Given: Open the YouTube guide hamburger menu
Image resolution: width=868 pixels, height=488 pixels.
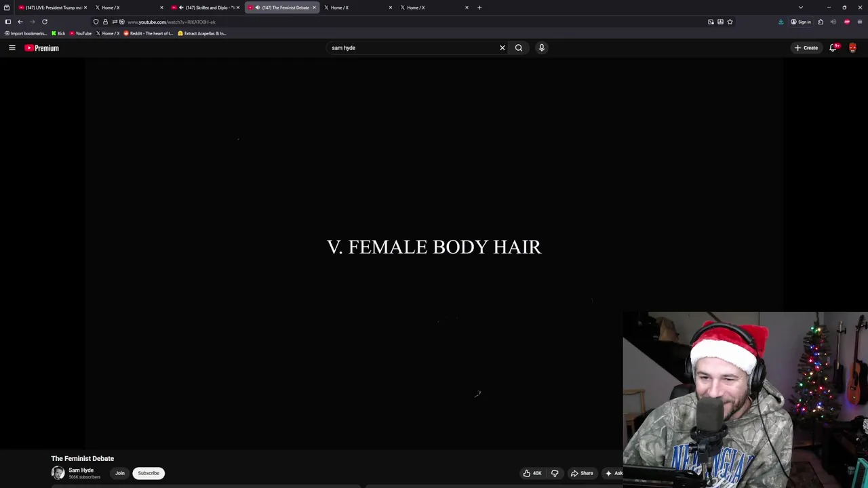Looking at the screenshot, I should (x=12, y=48).
